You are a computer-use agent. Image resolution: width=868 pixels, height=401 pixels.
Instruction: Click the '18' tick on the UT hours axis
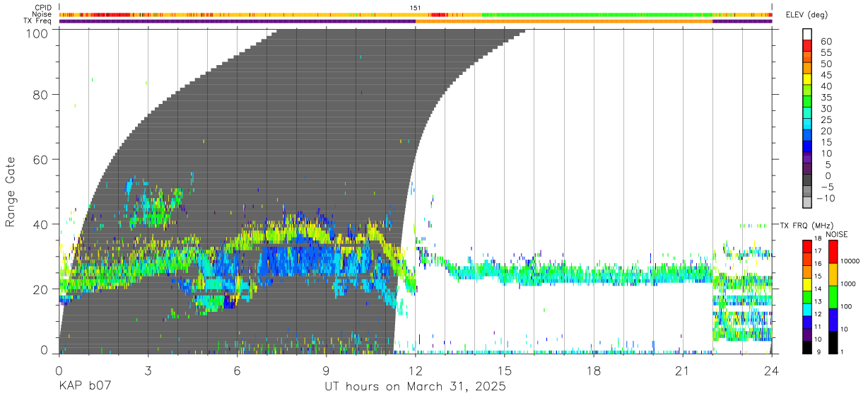[593, 370]
